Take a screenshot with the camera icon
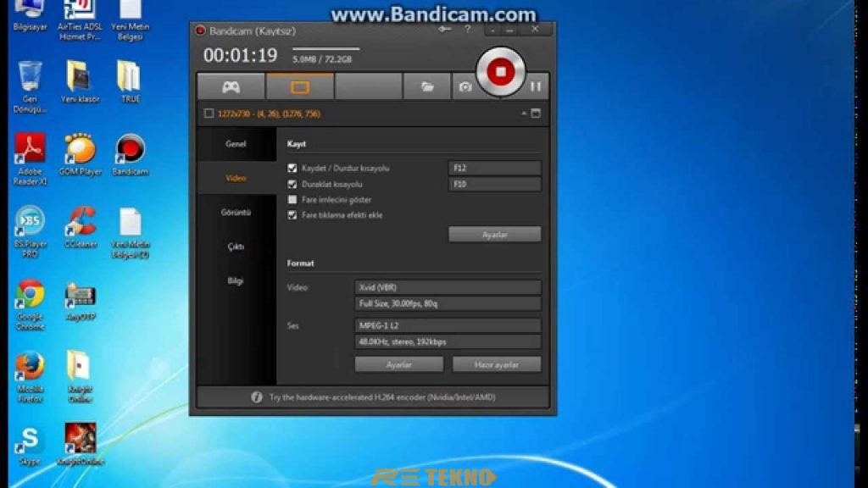 click(x=465, y=87)
